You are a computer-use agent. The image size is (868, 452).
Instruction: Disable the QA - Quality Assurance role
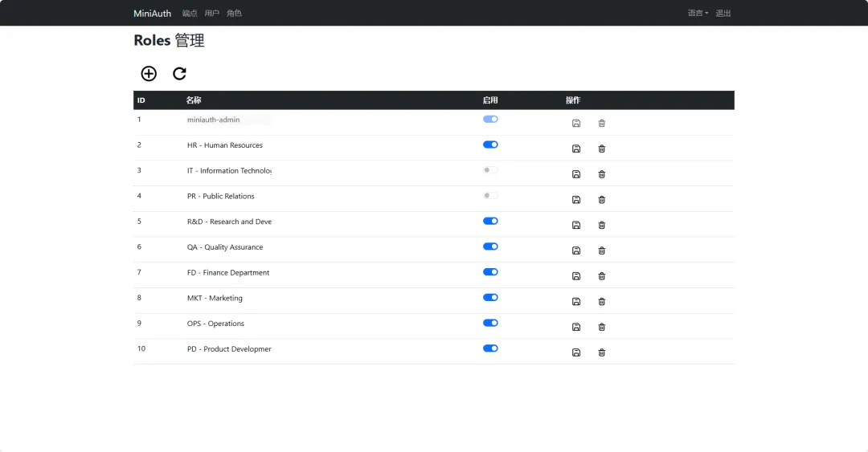coord(490,246)
